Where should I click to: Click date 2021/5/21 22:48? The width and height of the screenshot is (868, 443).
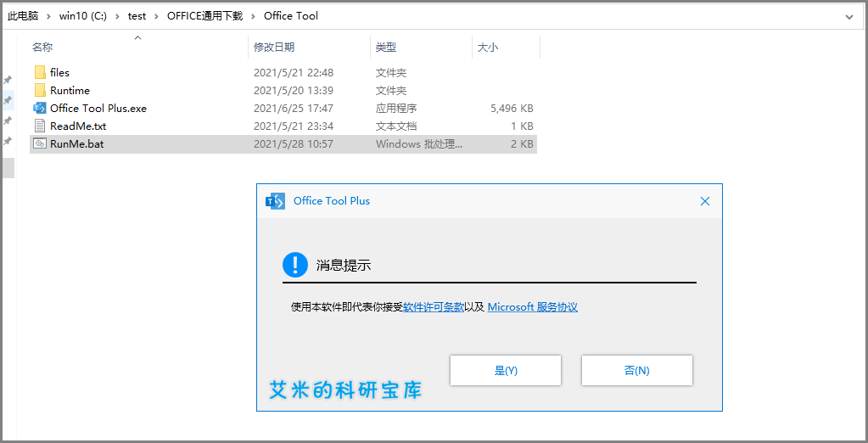click(x=294, y=73)
